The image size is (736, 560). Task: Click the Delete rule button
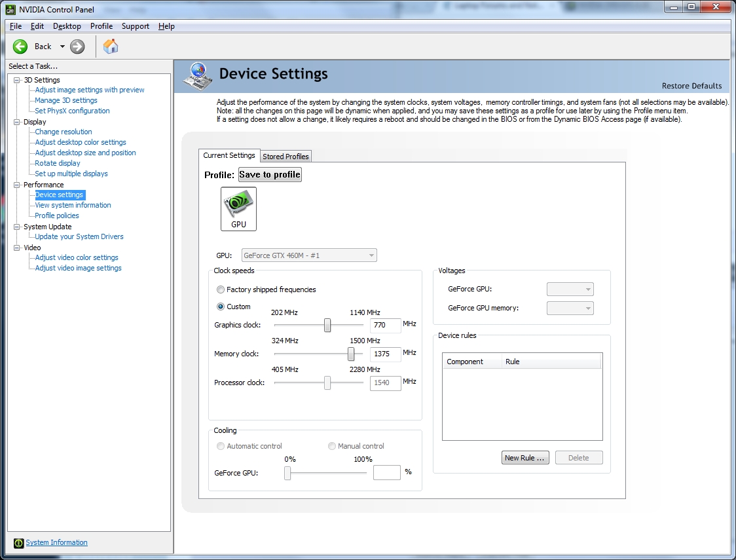pos(579,458)
